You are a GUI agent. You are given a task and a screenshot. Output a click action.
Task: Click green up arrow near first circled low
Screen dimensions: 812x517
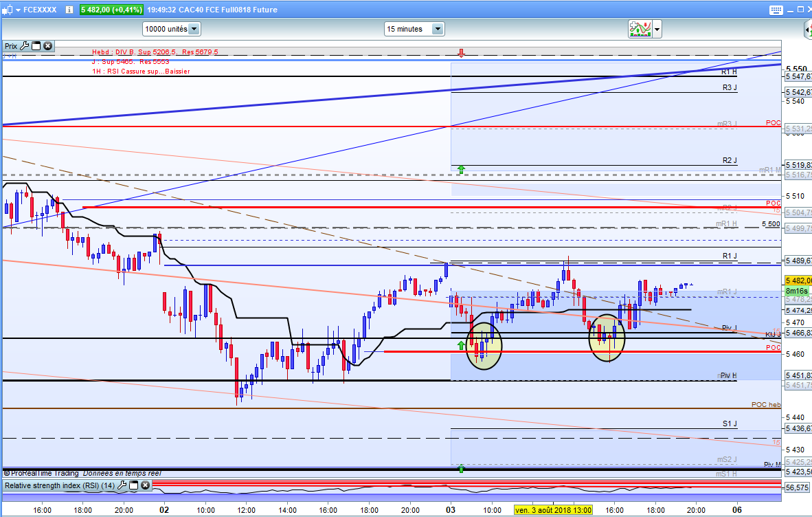(461, 345)
